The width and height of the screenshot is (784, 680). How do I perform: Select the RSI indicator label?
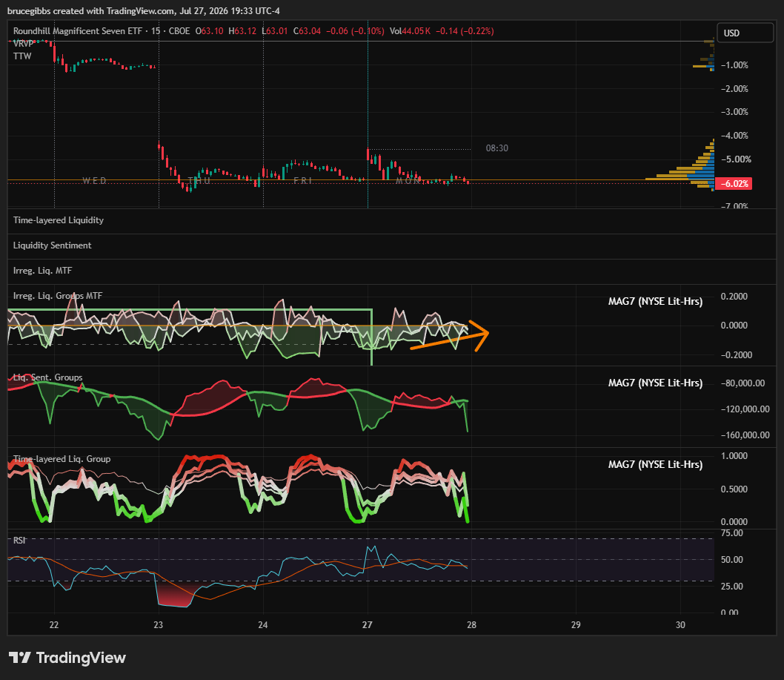coord(19,540)
